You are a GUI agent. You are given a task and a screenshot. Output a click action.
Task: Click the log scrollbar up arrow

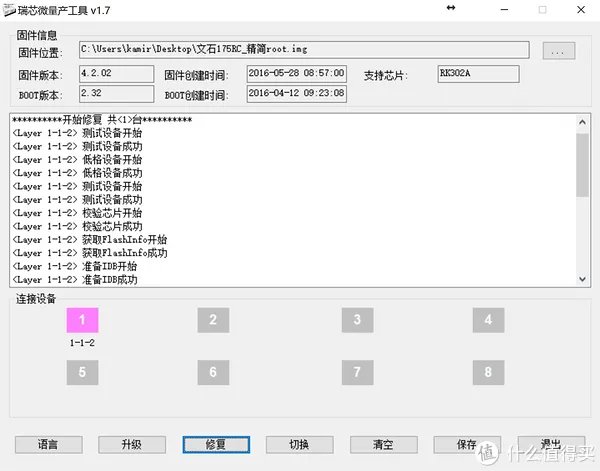[582, 122]
